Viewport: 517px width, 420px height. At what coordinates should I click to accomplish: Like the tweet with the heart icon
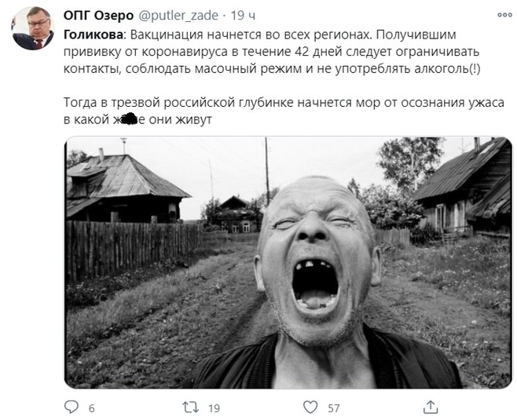pos(310,407)
